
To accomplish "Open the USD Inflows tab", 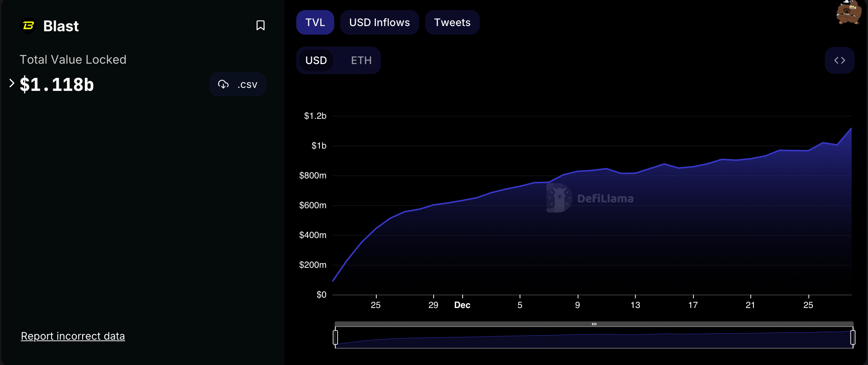I will [x=379, y=22].
